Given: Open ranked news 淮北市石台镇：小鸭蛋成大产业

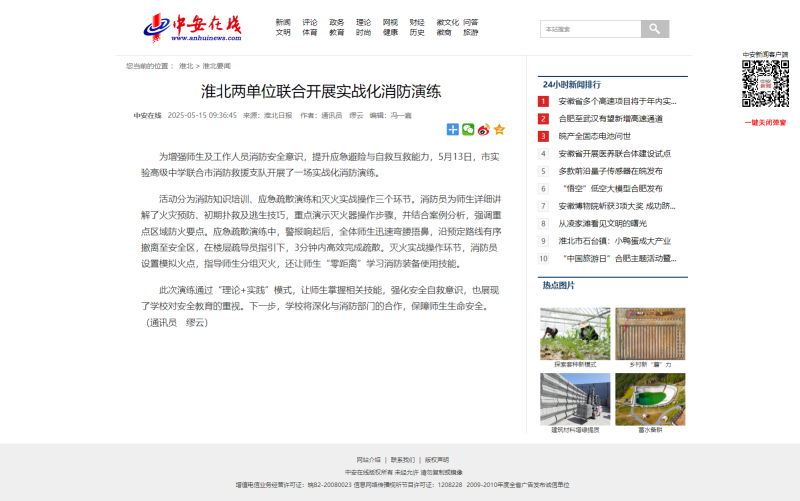Looking at the screenshot, I should click(614, 241).
